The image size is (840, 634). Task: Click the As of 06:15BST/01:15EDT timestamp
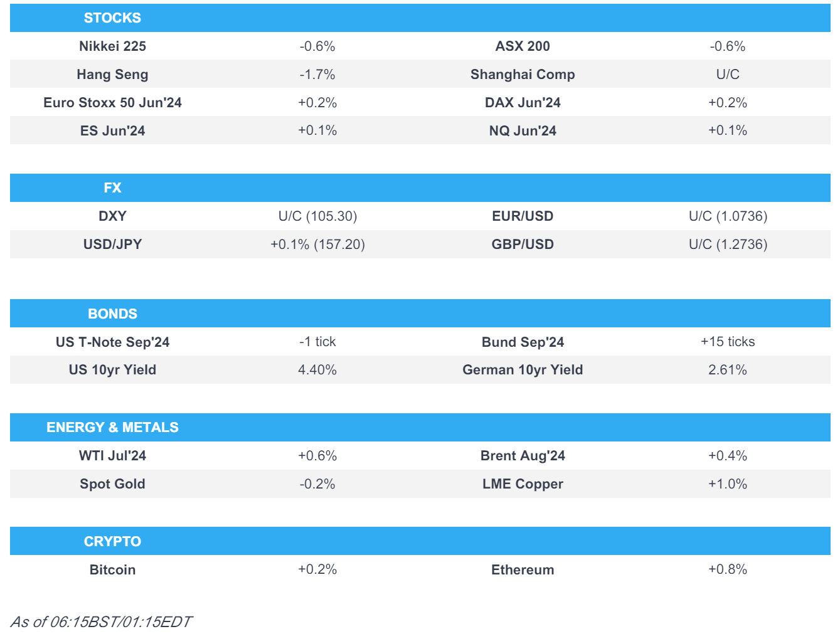pos(101,622)
